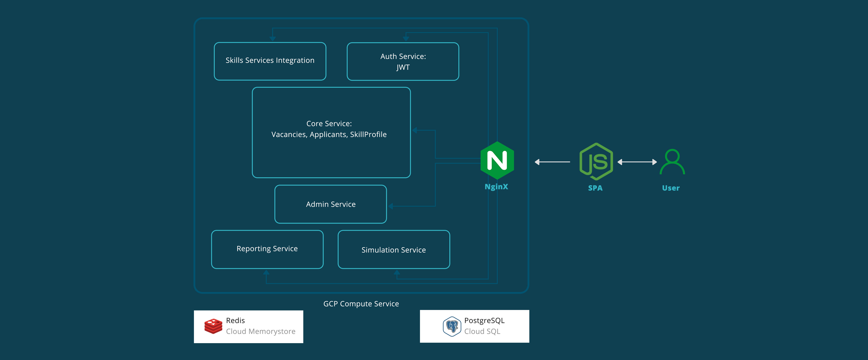Click the 'GCP Compute Service' caption
Viewport: 868px width, 360px height.
[x=361, y=304]
